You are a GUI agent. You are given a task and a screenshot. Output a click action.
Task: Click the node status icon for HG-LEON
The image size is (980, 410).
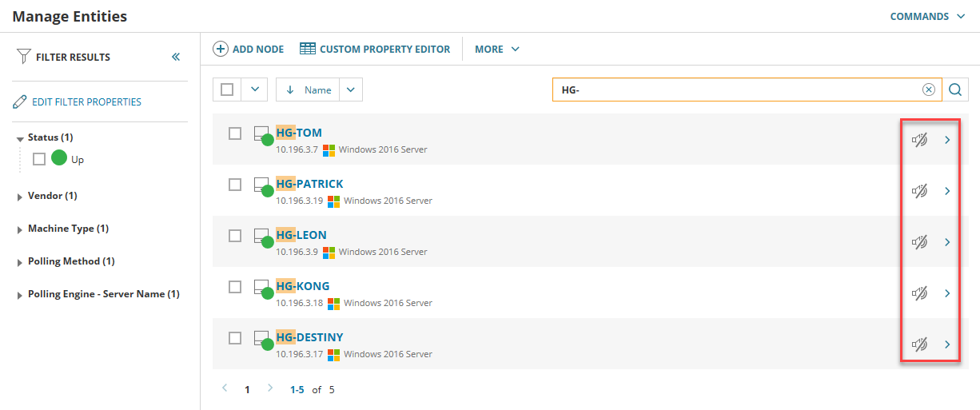point(264,238)
